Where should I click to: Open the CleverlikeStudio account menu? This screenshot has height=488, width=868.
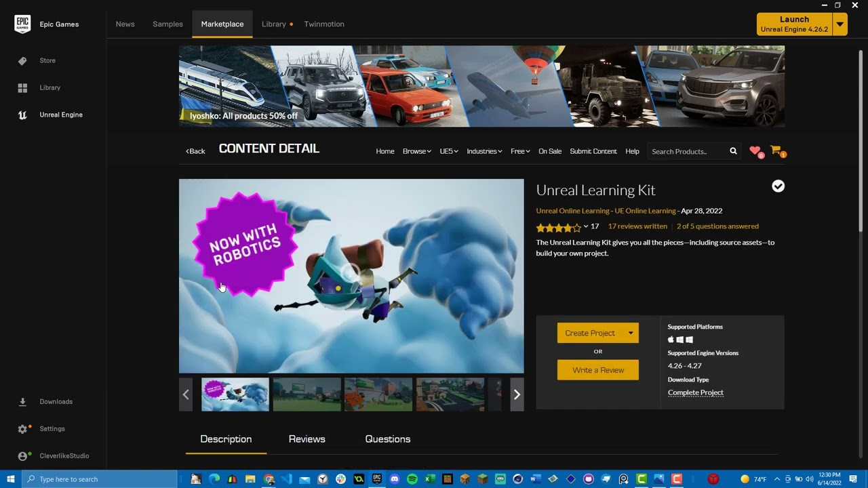coord(64,455)
